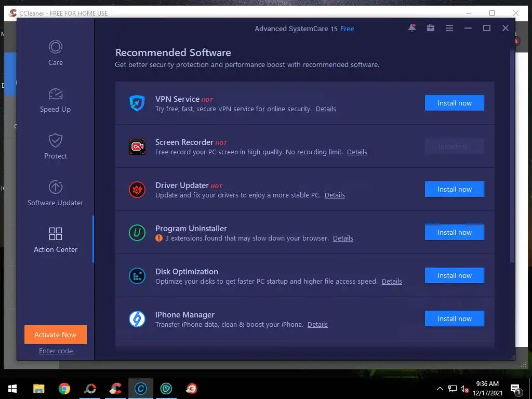Click the red circular taskbar app icon
Image resolution: width=532 pixels, height=399 pixels.
pos(191,389)
